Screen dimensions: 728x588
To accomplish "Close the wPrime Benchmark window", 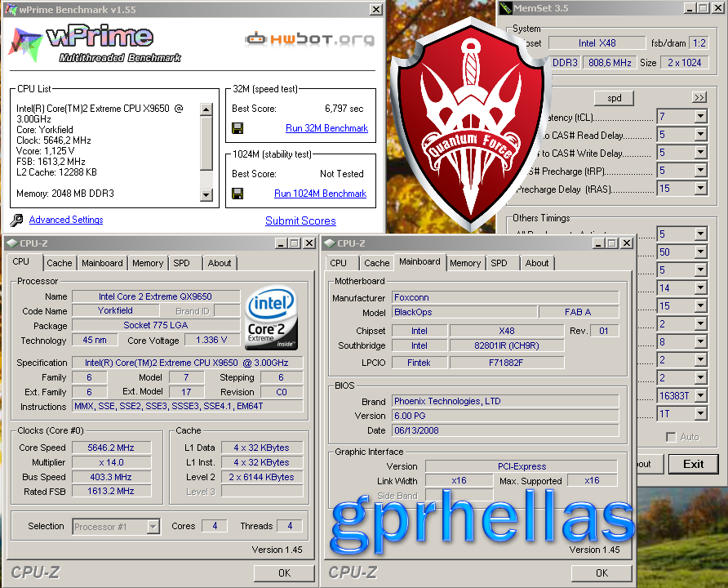I will pos(376,9).
